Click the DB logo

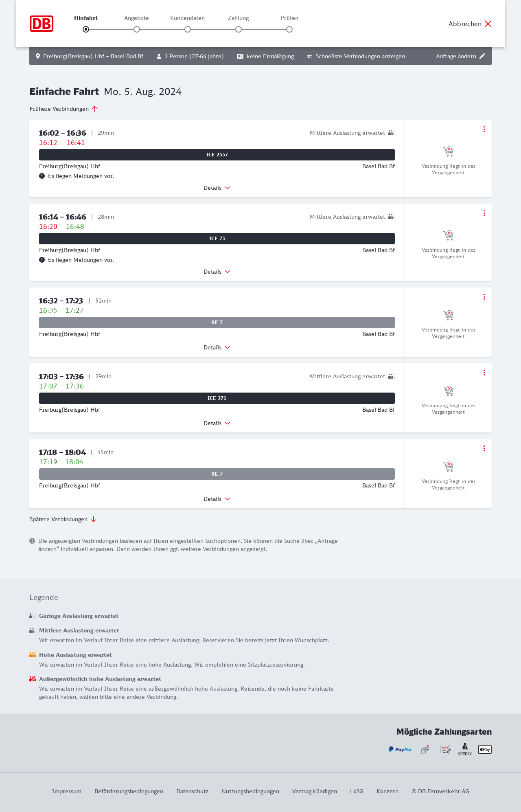click(42, 24)
